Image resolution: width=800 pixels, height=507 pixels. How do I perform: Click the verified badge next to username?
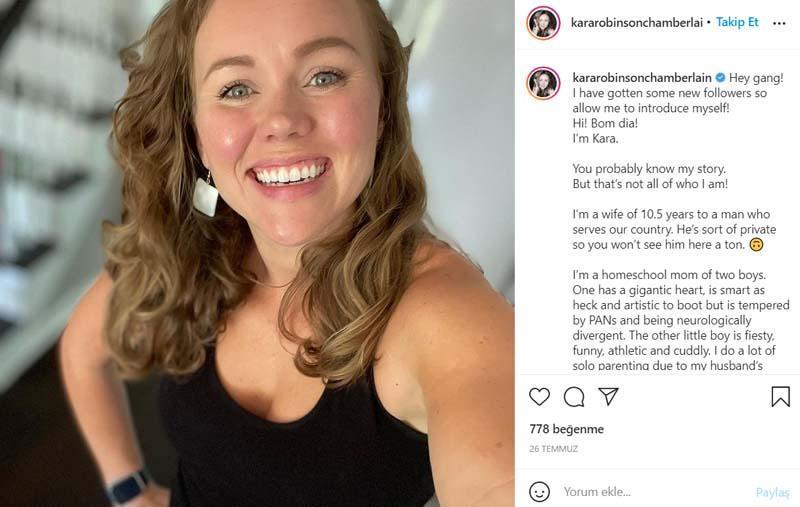coord(719,77)
